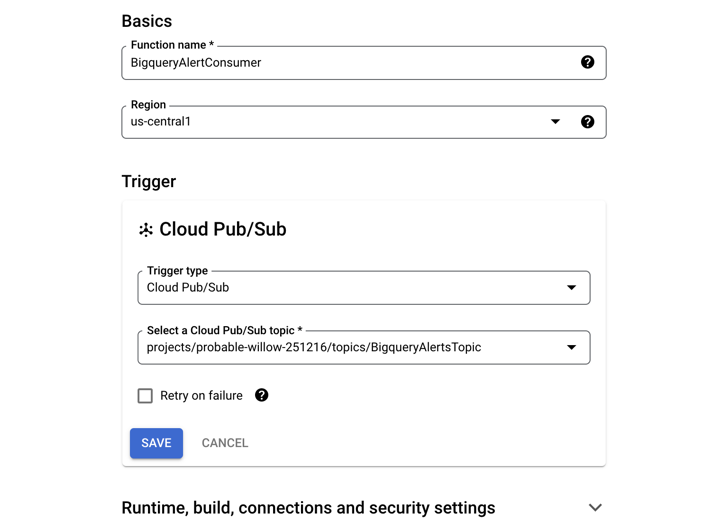Open the Cloud Pub/Sub topic dropdown arrow
The height and width of the screenshot is (522, 723).
(x=571, y=348)
